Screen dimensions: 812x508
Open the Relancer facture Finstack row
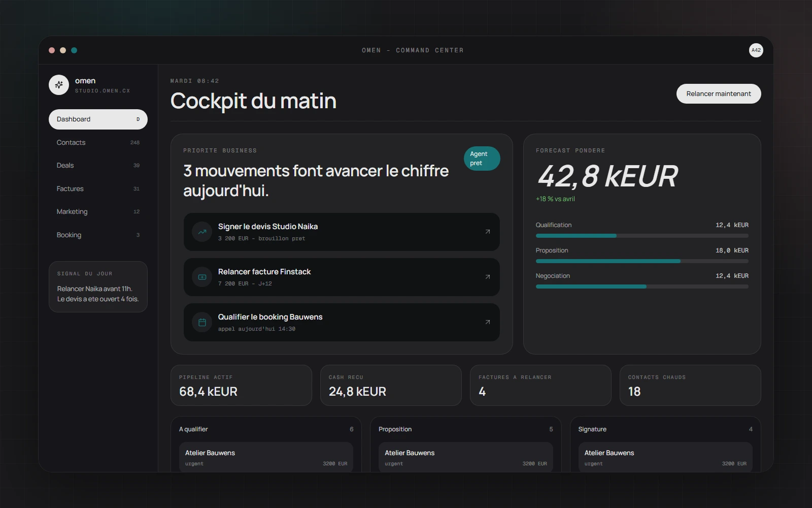(342, 277)
